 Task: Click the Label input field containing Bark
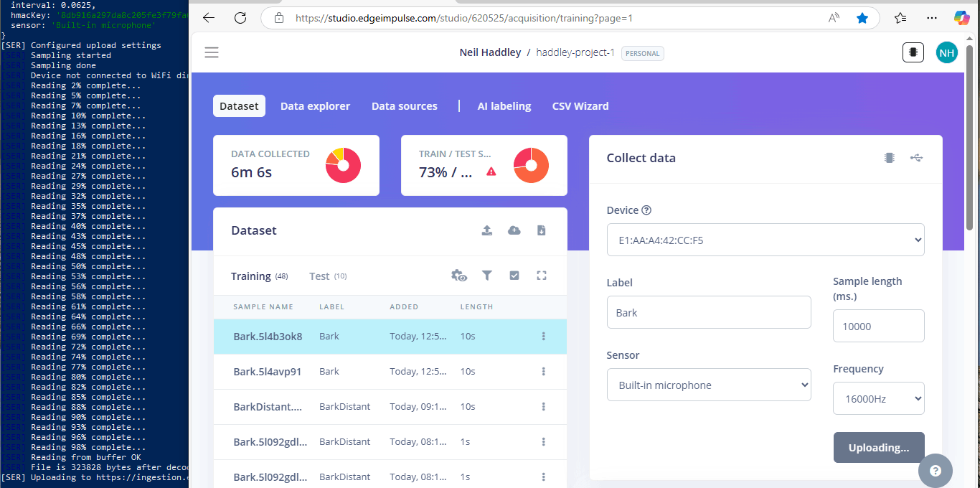(709, 312)
